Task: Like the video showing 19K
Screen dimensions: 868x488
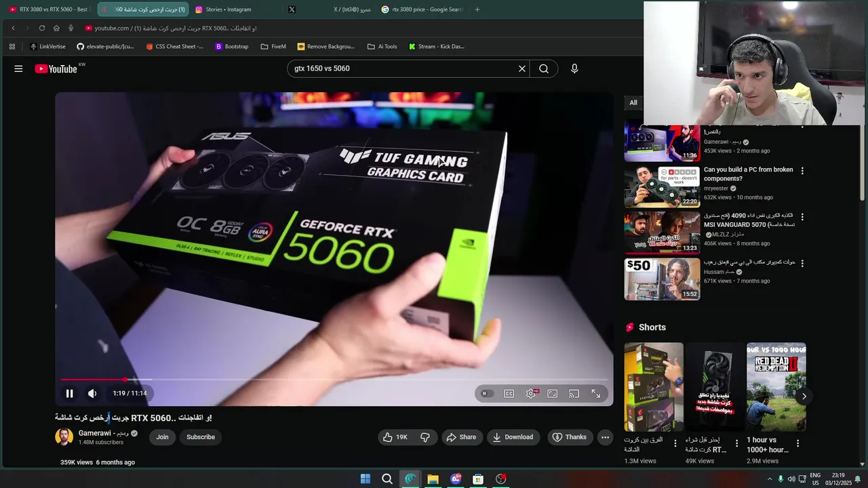Action: pos(395,437)
